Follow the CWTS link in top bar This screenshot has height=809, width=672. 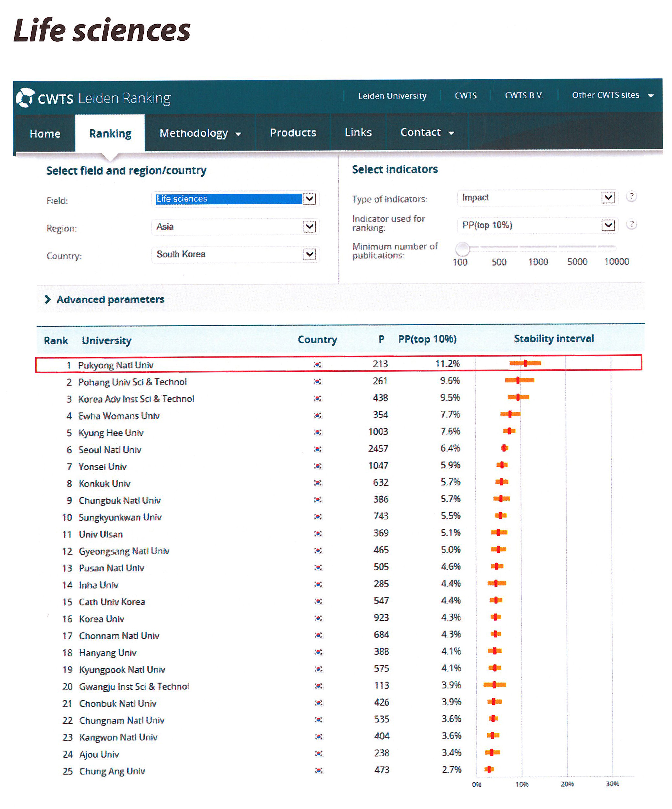(466, 96)
